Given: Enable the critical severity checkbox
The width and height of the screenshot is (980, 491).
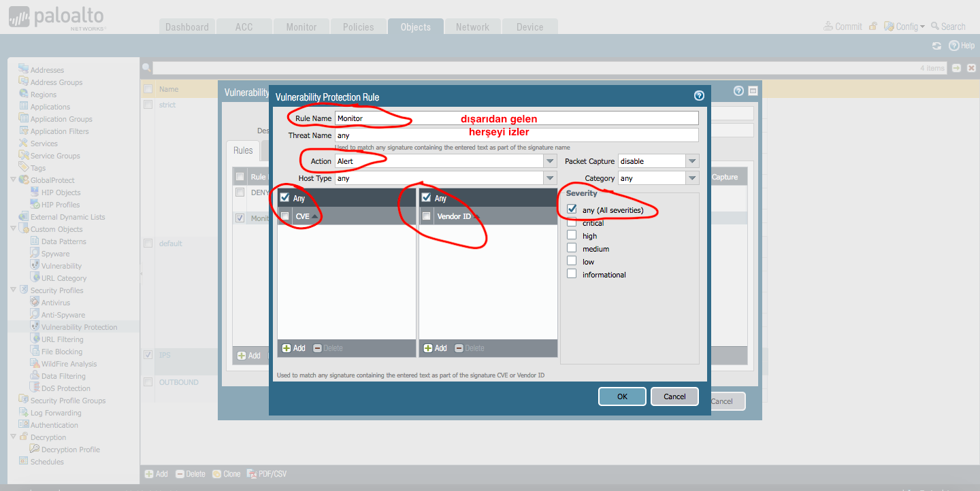Looking at the screenshot, I should click(572, 223).
